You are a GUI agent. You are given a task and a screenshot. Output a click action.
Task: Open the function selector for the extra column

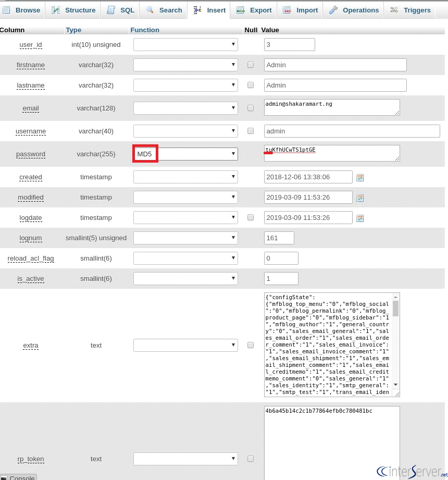click(185, 345)
